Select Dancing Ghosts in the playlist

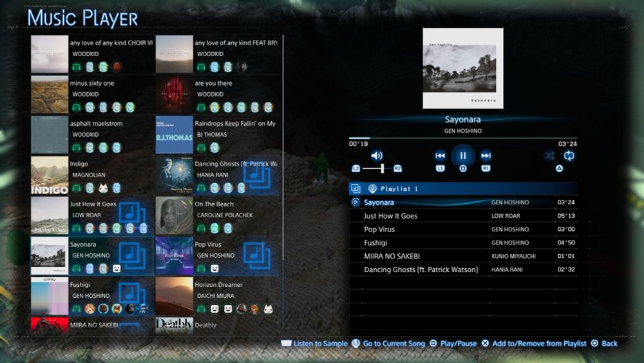[x=463, y=270]
